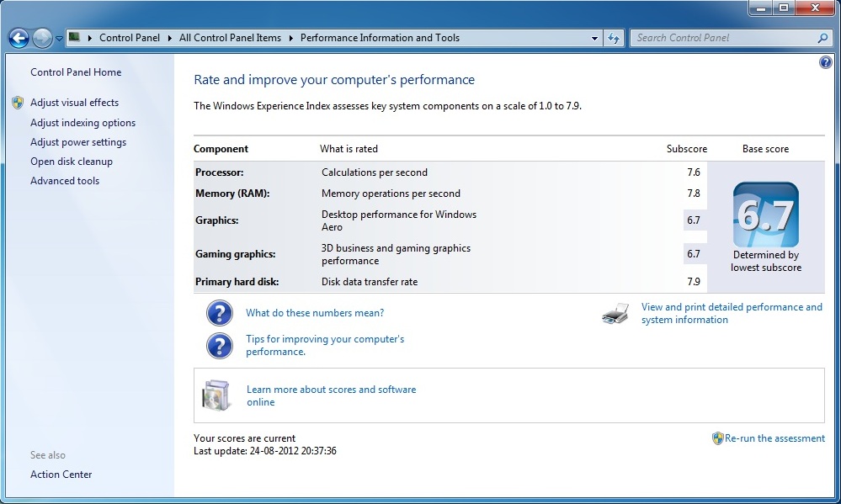Open the recent pages dropdown arrow
This screenshot has width=841, height=504.
pyautogui.click(x=60, y=39)
